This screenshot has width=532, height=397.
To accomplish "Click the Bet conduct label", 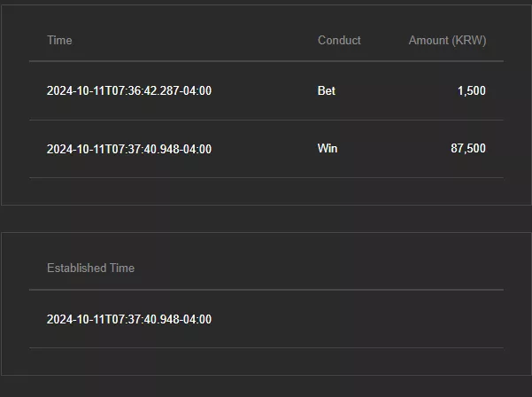I will point(327,90).
